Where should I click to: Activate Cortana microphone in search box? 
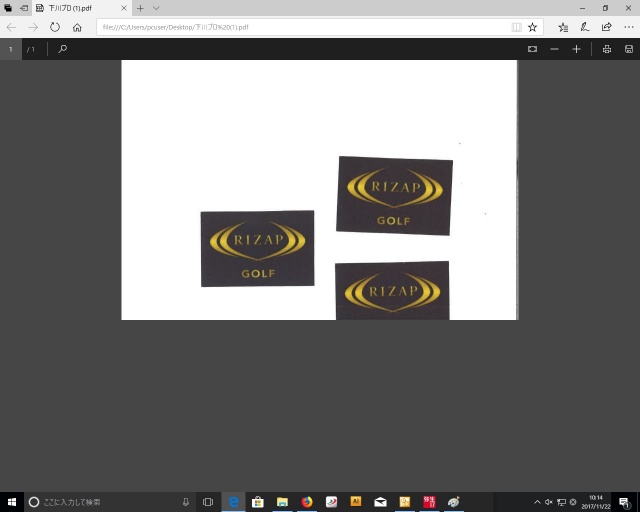[186, 502]
